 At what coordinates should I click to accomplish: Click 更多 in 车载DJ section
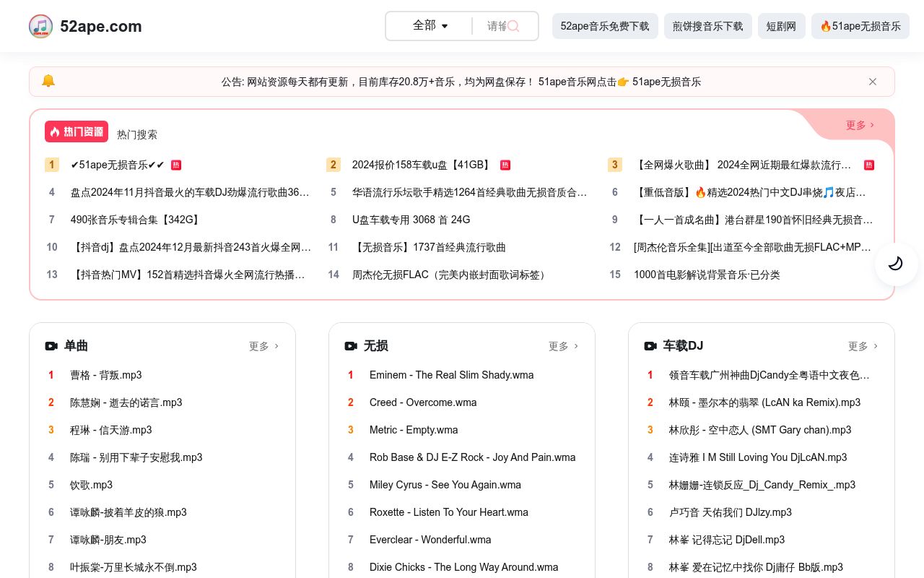pos(863,346)
